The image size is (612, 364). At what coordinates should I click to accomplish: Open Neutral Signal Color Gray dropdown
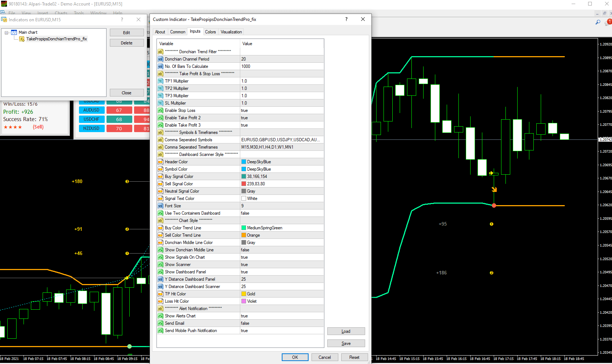(x=282, y=191)
